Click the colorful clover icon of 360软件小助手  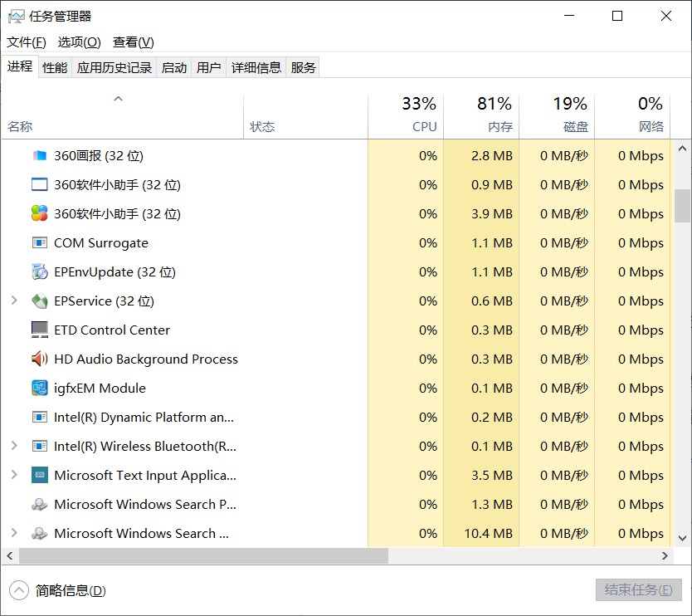[40, 213]
